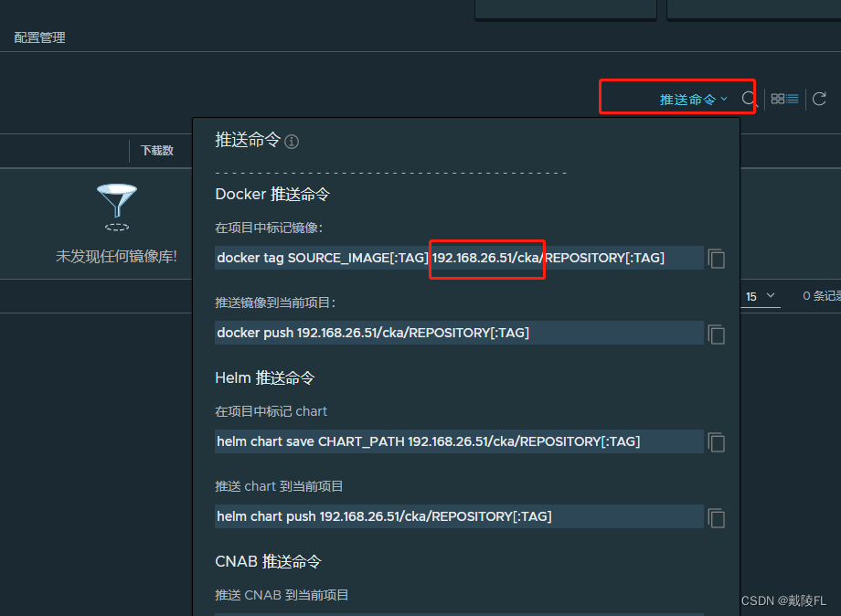Open the page size 15 dropdown
The height and width of the screenshot is (616, 841).
tap(760, 296)
